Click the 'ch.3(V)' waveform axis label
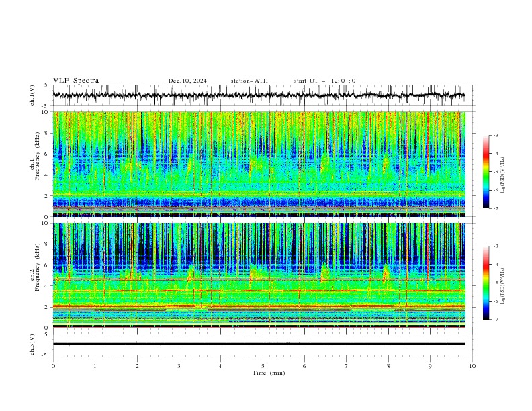 (32, 345)
